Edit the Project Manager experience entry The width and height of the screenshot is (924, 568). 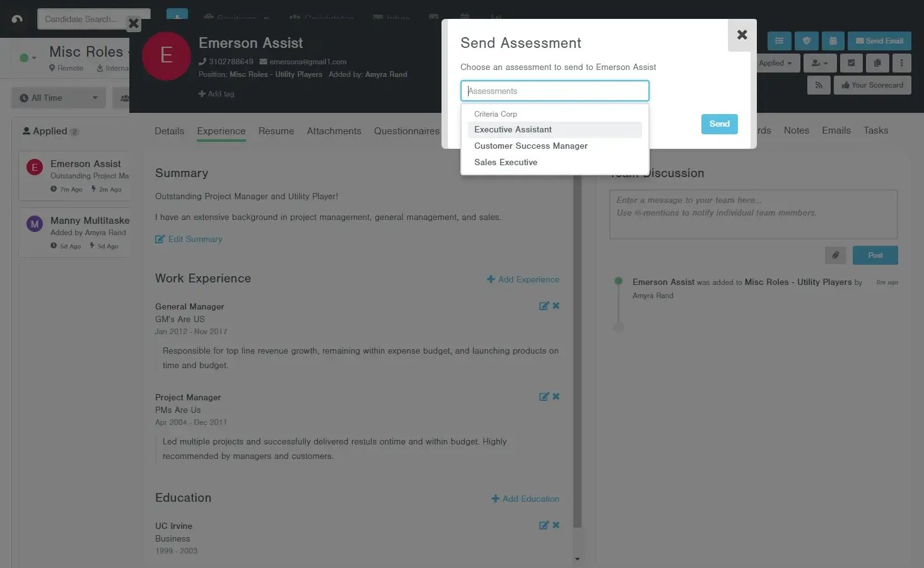point(544,397)
